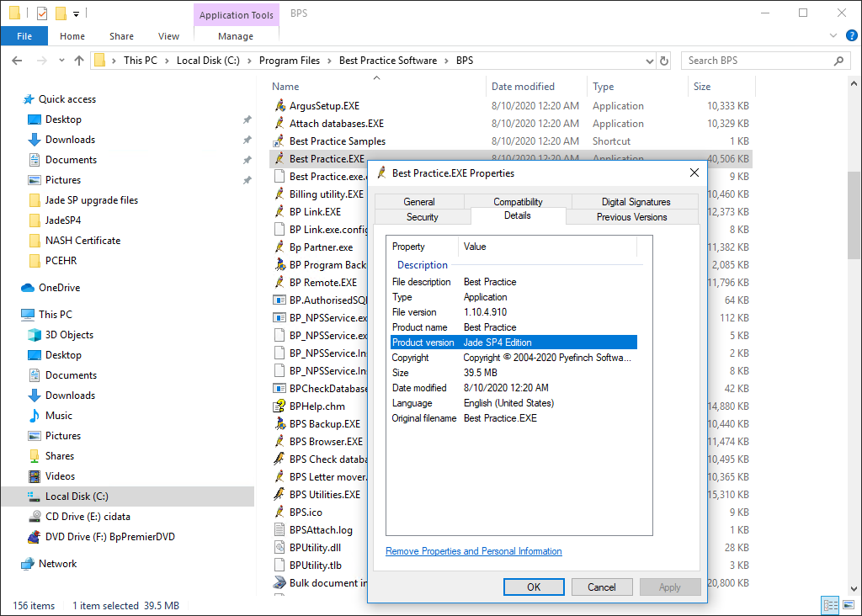Open the View ribbon tab

pyautogui.click(x=168, y=36)
